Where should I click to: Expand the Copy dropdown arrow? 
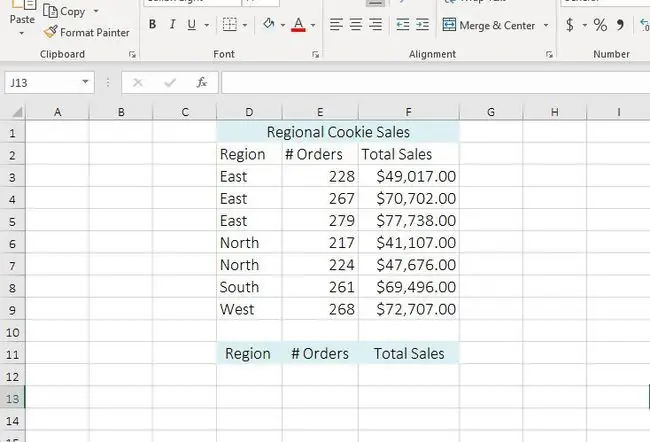coord(96,11)
